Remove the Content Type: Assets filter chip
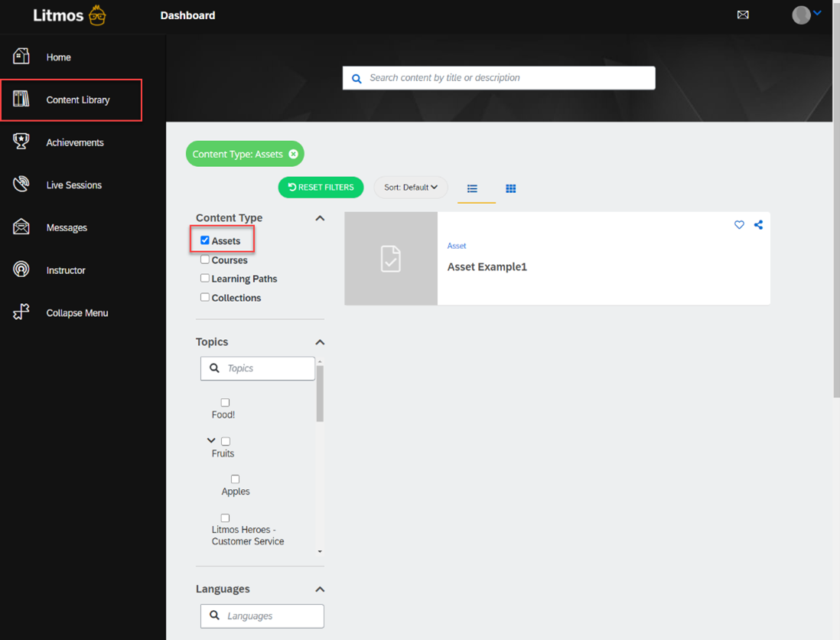The height and width of the screenshot is (640, 840). [293, 154]
